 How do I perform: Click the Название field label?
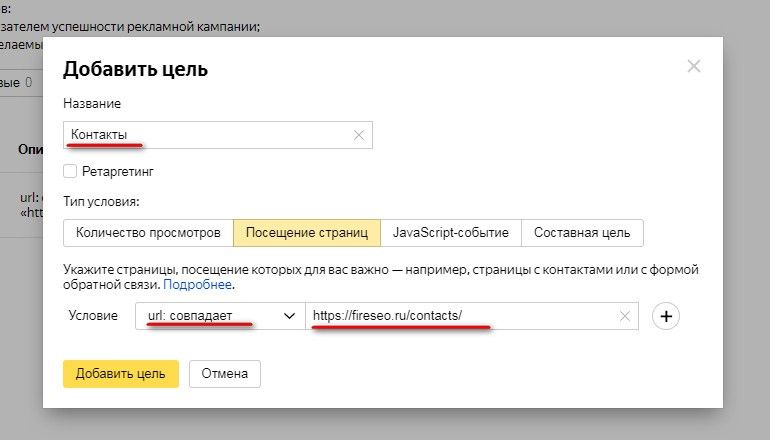pyautogui.click(x=92, y=104)
